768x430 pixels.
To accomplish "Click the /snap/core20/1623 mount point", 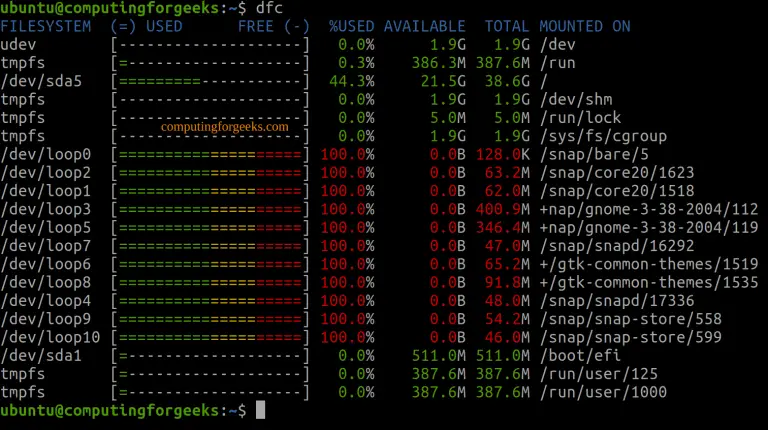I will (617, 173).
